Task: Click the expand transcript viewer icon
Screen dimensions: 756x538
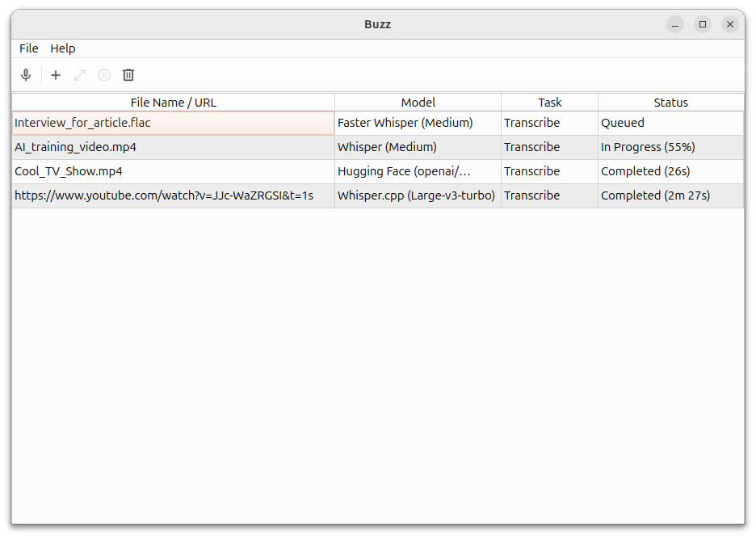Action: click(80, 75)
